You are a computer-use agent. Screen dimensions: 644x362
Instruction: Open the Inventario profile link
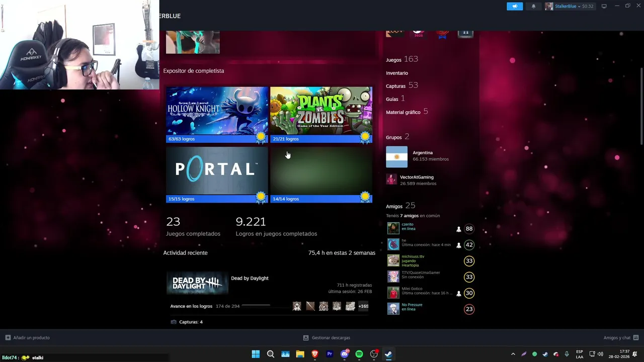point(397,73)
